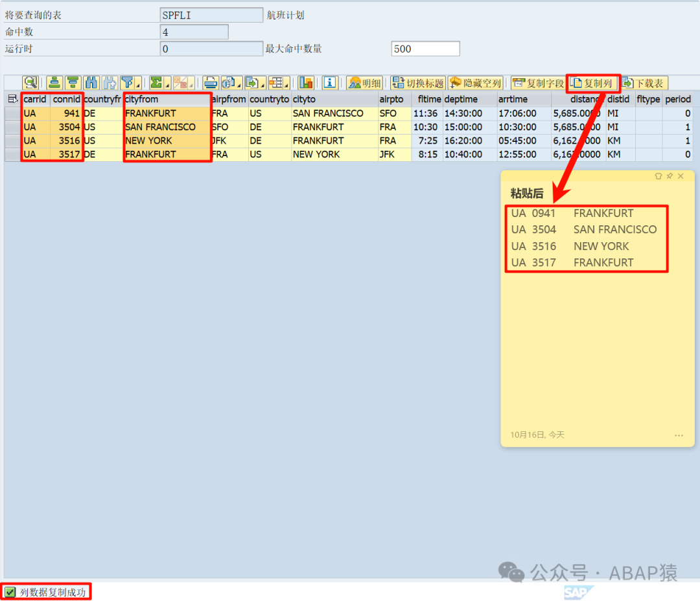This screenshot has height=601, width=700.
Task: Click the 明细 button
Action: [365, 83]
